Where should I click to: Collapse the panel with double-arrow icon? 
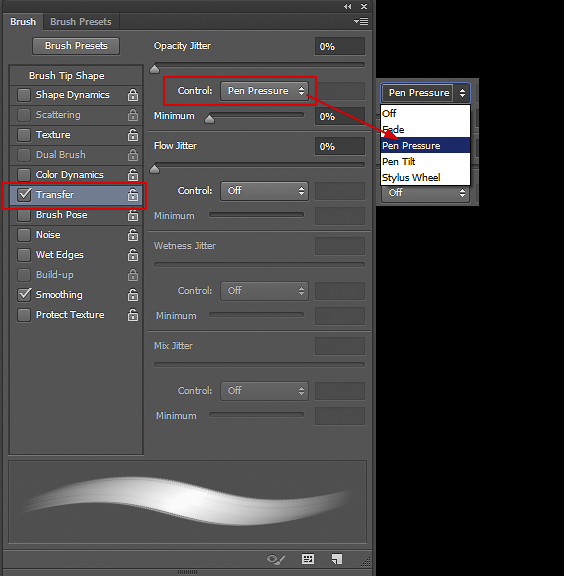coord(347,7)
